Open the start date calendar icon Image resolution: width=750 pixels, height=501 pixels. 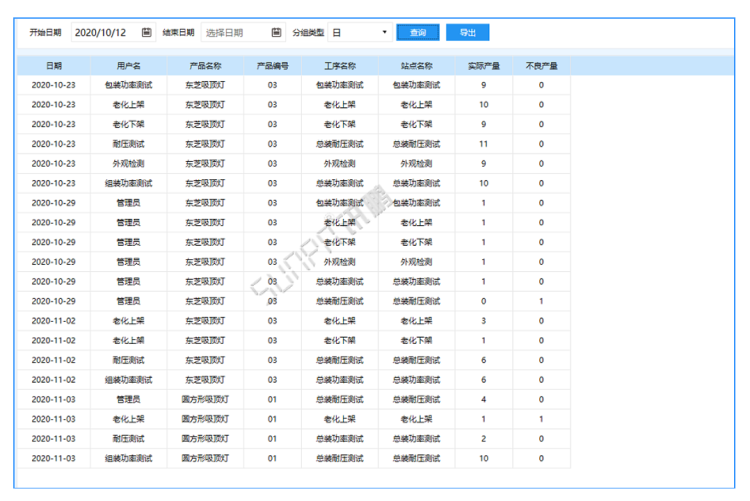tap(147, 32)
